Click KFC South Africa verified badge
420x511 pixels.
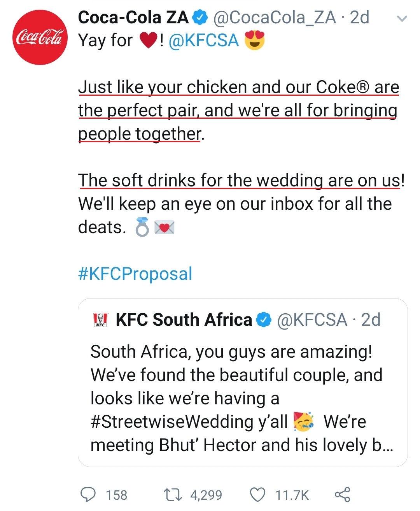[x=264, y=320]
